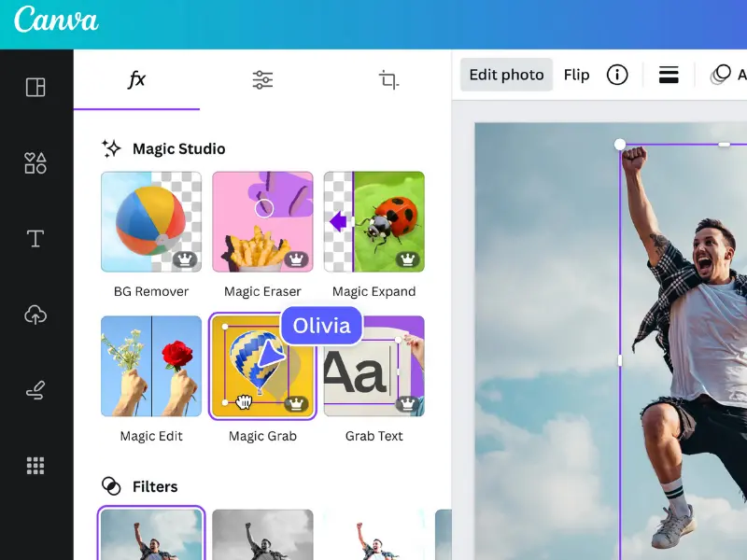Screen dimensions: 747x560
Task: Open the Draw tool in sidebar
Action: pyautogui.click(x=35, y=390)
